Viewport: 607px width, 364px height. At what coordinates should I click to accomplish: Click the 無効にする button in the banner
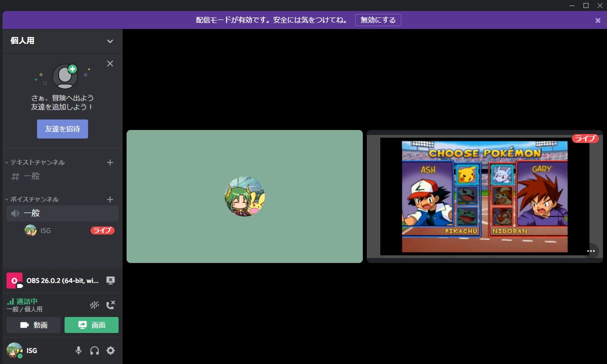[378, 20]
